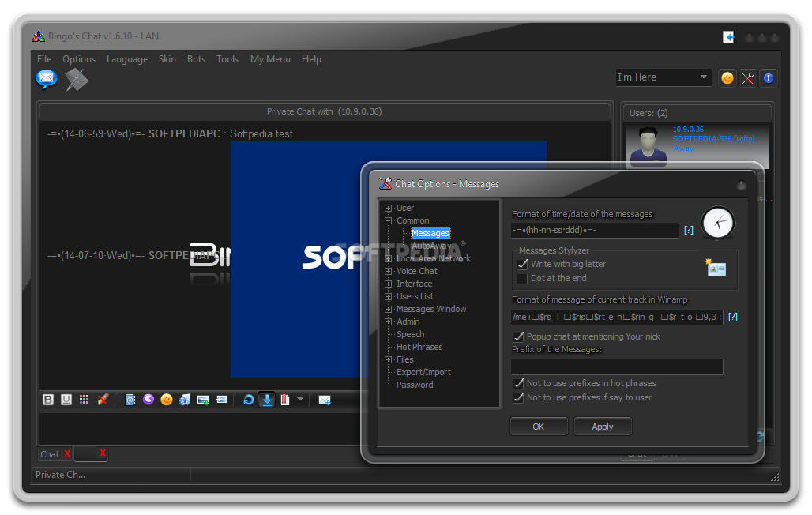Click OK in Chat Options dialog

click(x=539, y=427)
